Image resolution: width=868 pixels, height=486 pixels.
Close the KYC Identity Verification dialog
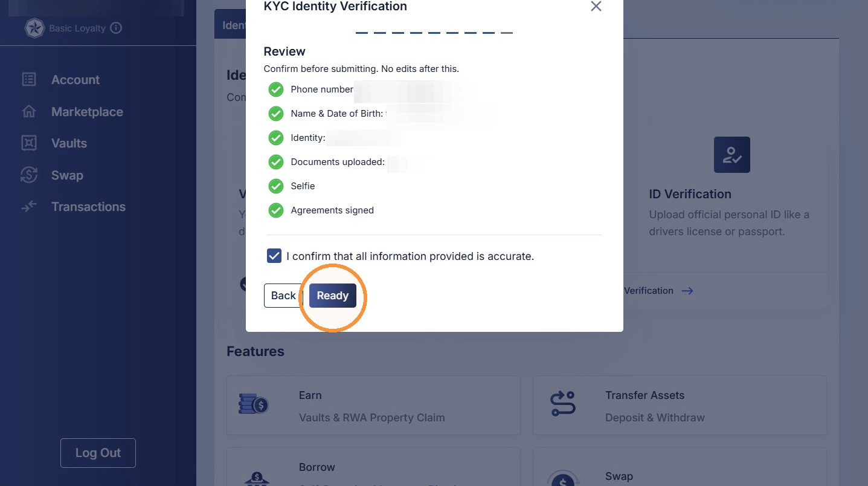596,6
